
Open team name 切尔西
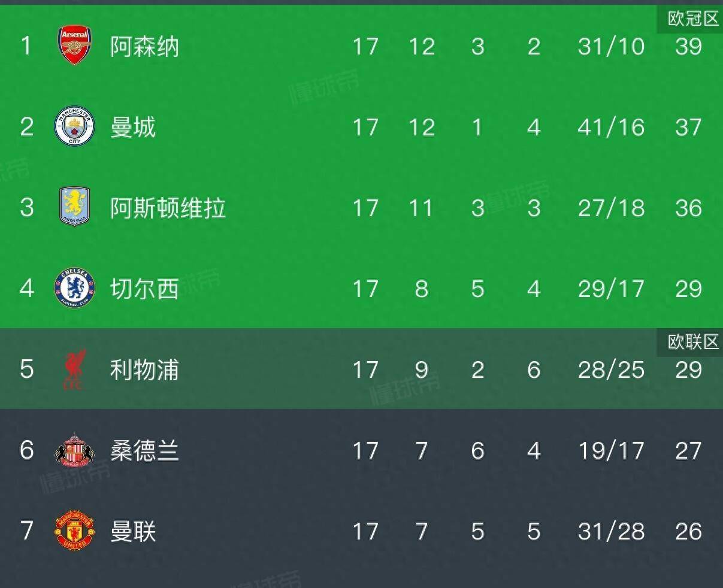[144, 289]
